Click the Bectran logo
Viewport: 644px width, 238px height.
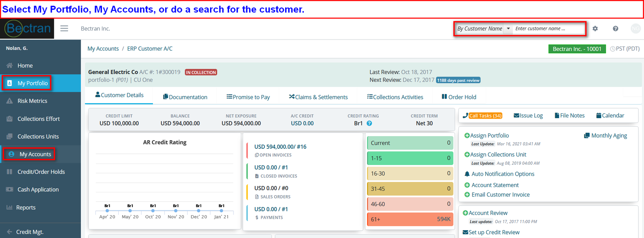click(27, 29)
